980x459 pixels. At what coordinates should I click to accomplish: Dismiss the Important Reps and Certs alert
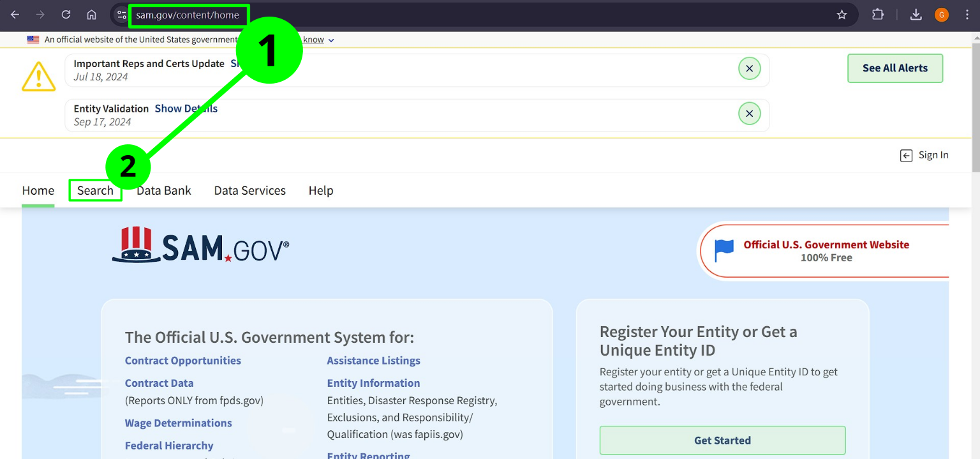749,68
